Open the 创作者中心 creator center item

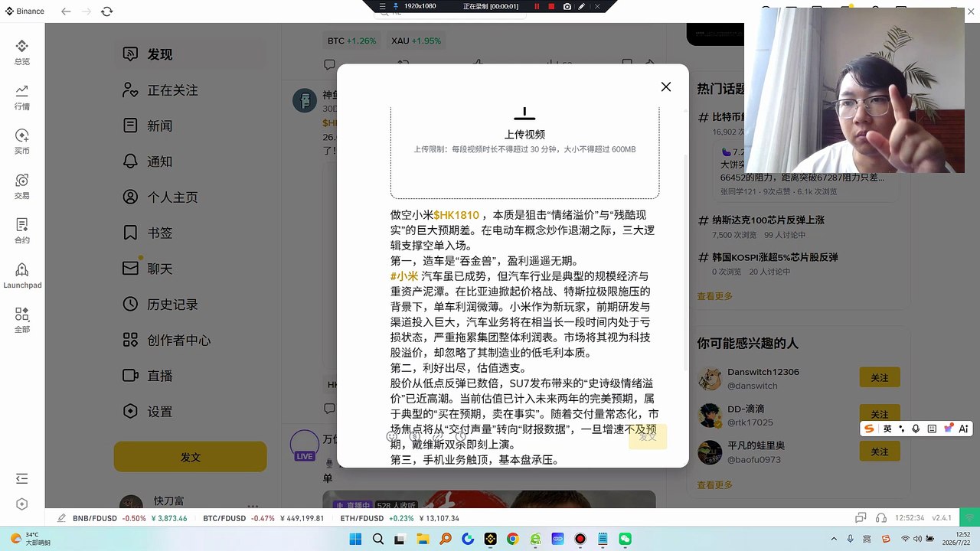click(x=190, y=340)
